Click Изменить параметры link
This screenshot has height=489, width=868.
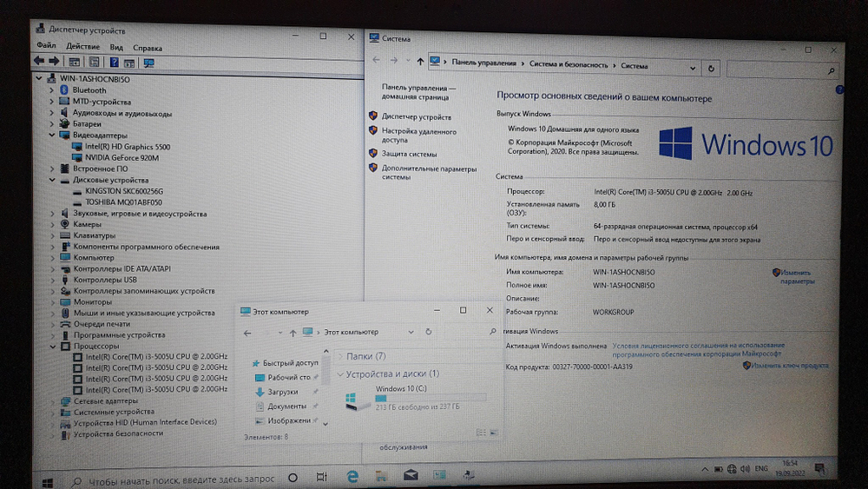(797, 277)
